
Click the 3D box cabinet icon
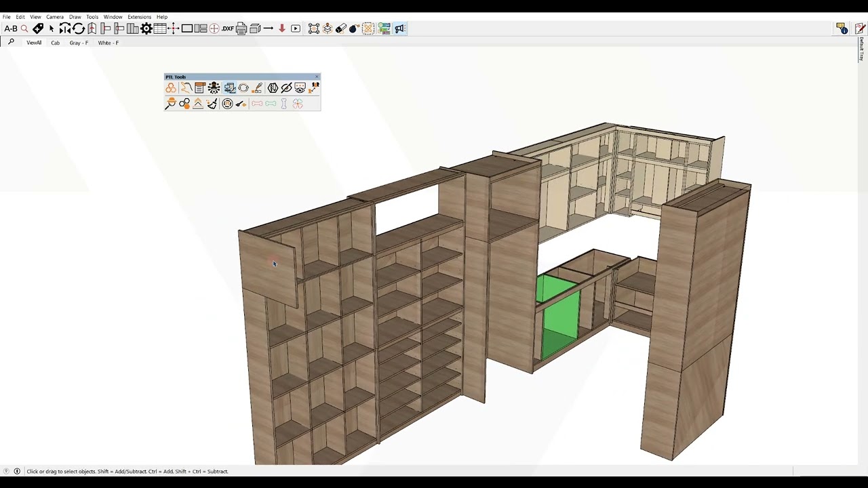(x=255, y=28)
